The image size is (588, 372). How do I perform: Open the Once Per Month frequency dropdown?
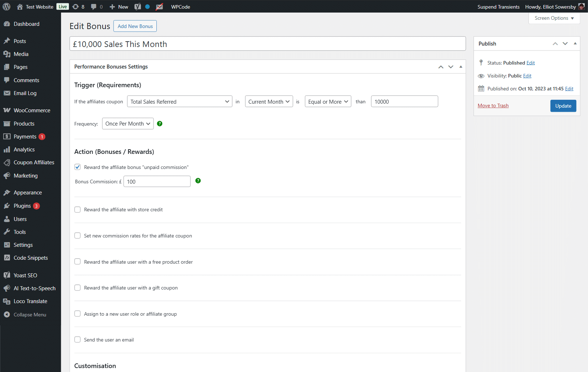click(x=128, y=123)
